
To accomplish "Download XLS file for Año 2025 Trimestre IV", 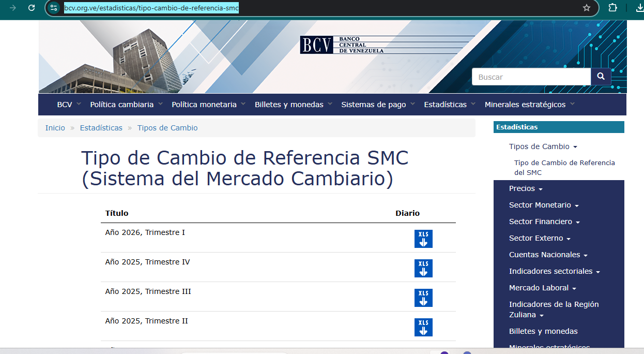I will [x=423, y=268].
